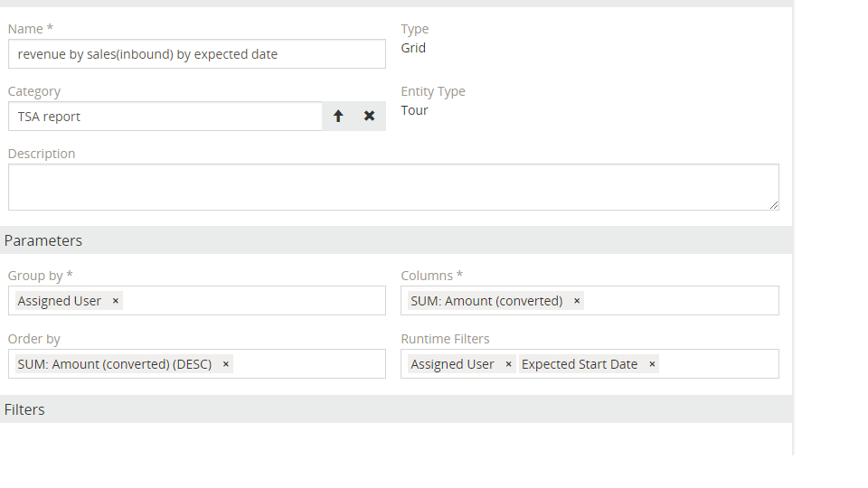The width and height of the screenshot is (868, 488).
Task: Remove the SUM: Amount (converted) (DESC) ordering
Action: point(226,364)
